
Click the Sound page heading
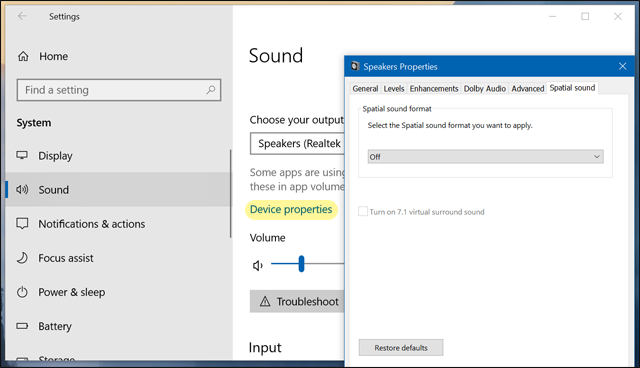click(x=276, y=55)
